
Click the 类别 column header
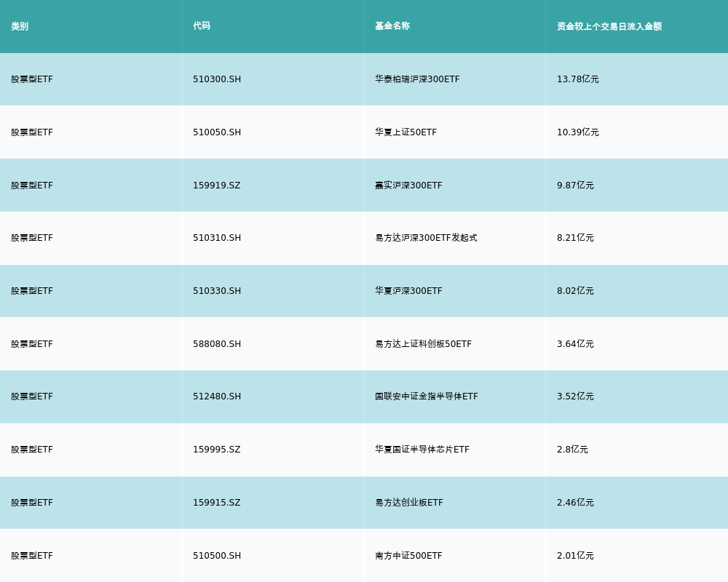(20, 26)
